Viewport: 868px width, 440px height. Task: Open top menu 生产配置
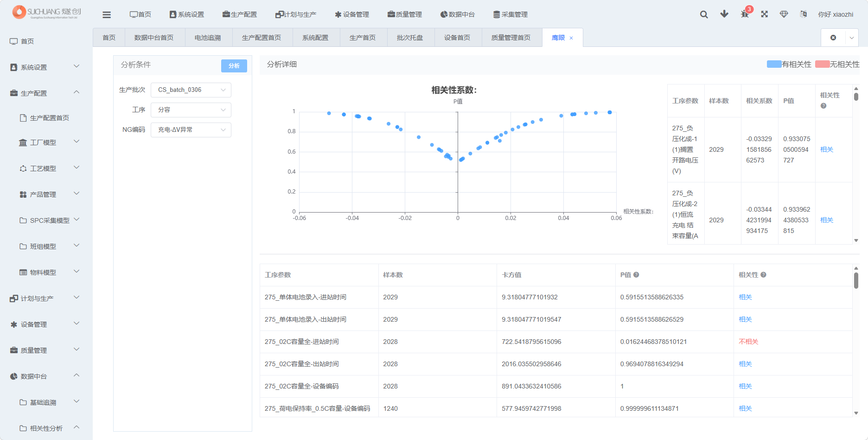(240, 14)
